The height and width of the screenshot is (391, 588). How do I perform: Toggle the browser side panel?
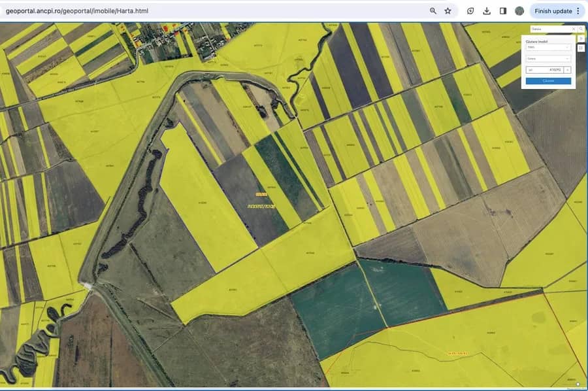click(503, 11)
